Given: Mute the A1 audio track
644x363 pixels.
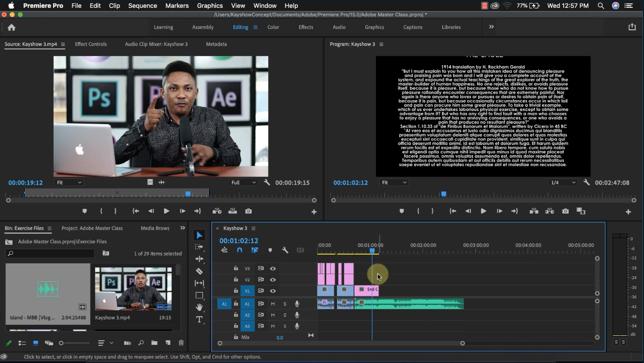Looking at the screenshot, I should 273,304.
